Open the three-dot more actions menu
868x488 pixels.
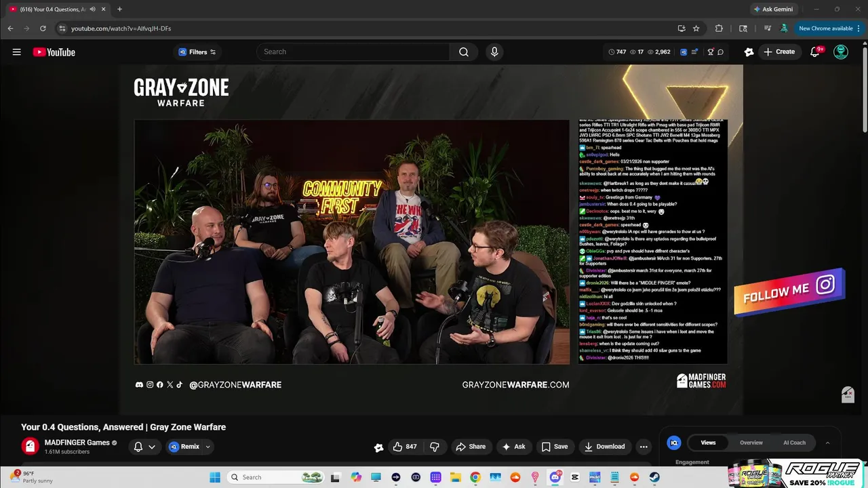point(644,447)
